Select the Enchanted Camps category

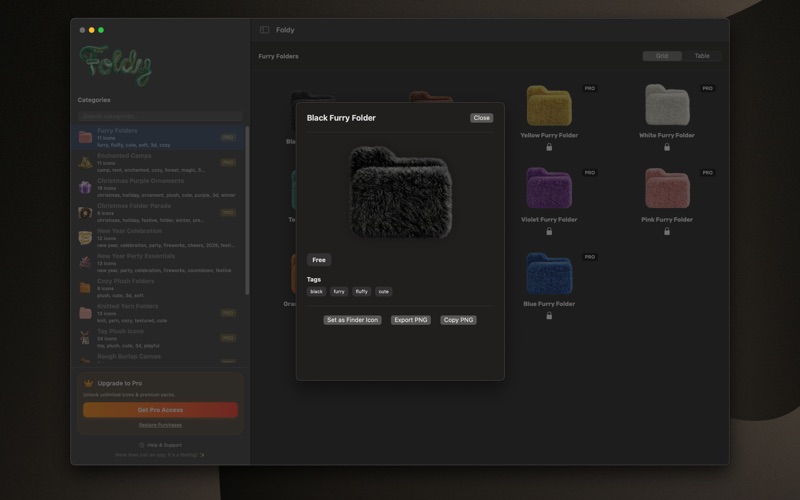[x=158, y=162]
